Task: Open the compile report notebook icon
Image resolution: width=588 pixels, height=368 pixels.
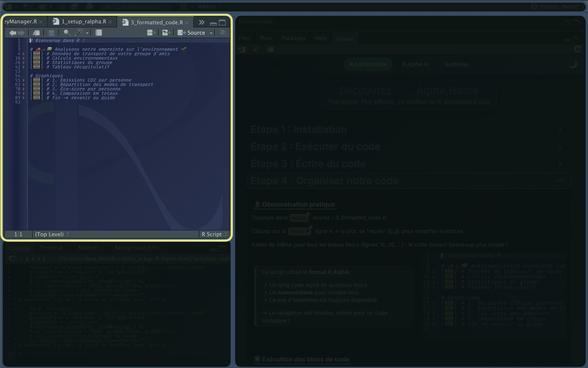Action: 98,33
